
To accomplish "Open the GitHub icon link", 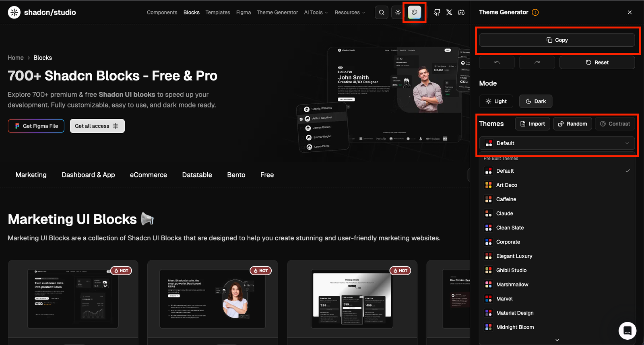I will click(437, 12).
